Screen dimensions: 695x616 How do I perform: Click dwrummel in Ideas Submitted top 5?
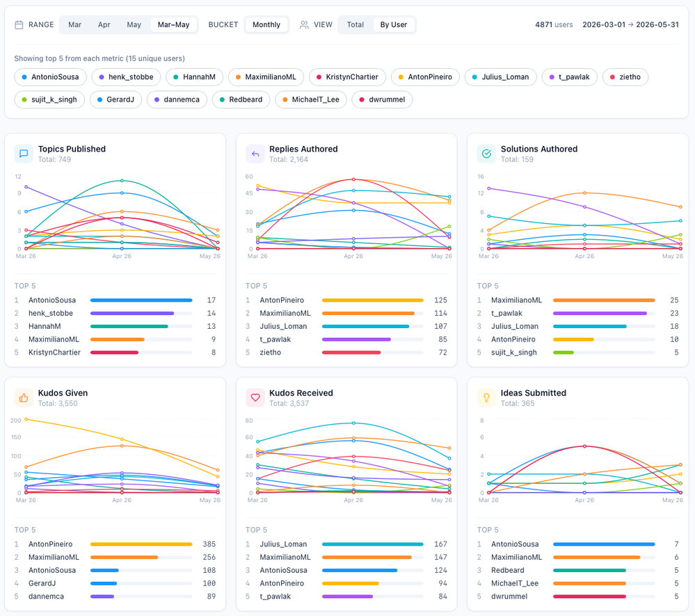509,597
